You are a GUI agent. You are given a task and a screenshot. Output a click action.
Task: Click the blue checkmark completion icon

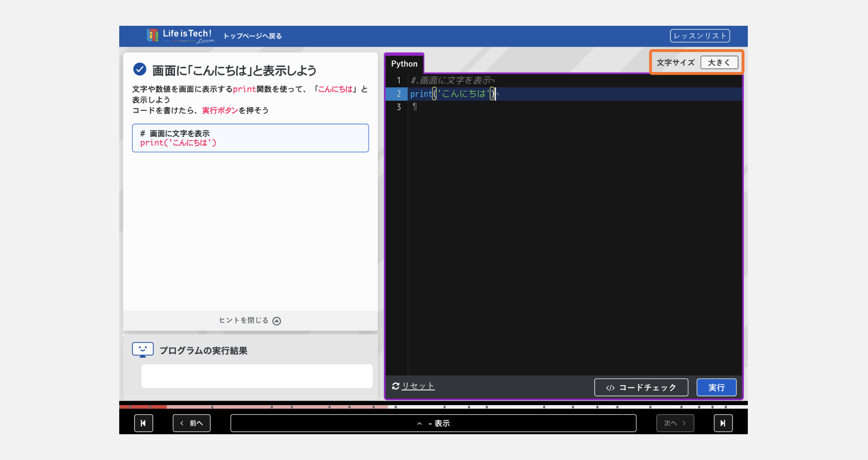point(140,70)
